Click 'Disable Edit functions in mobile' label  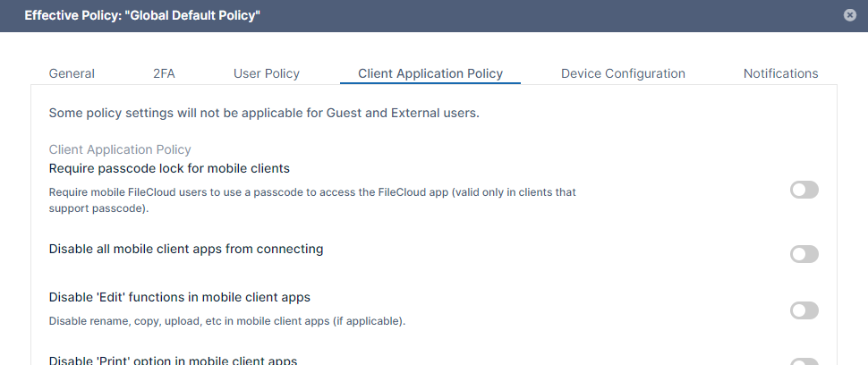pos(179,297)
